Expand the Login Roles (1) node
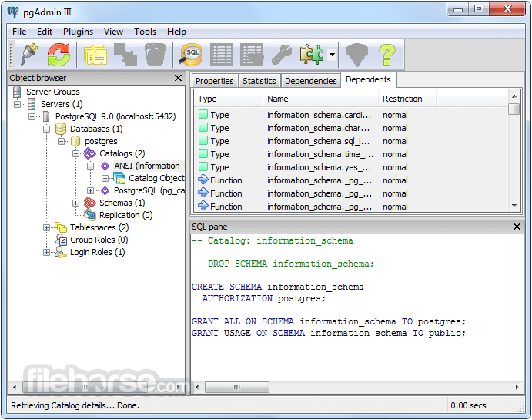 (47, 252)
